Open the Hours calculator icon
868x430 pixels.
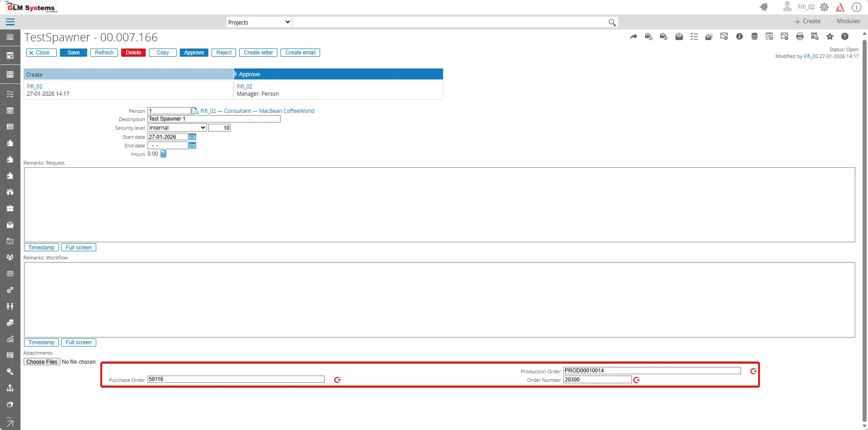pos(163,154)
